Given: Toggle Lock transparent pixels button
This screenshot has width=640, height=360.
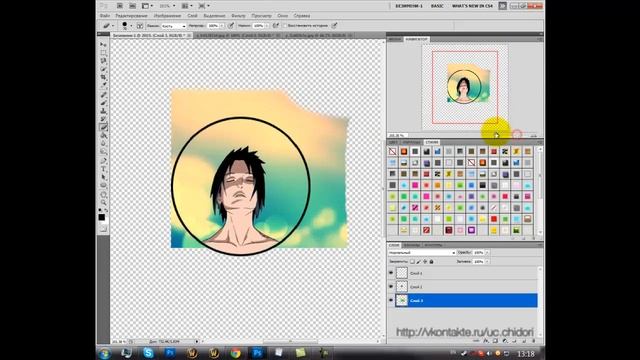Looking at the screenshot, I should (412, 262).
